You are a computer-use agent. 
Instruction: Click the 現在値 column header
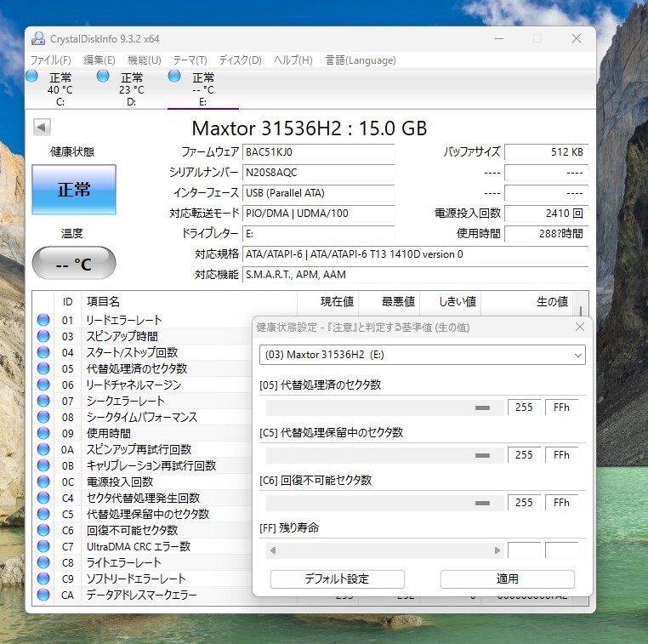[327, 302]
